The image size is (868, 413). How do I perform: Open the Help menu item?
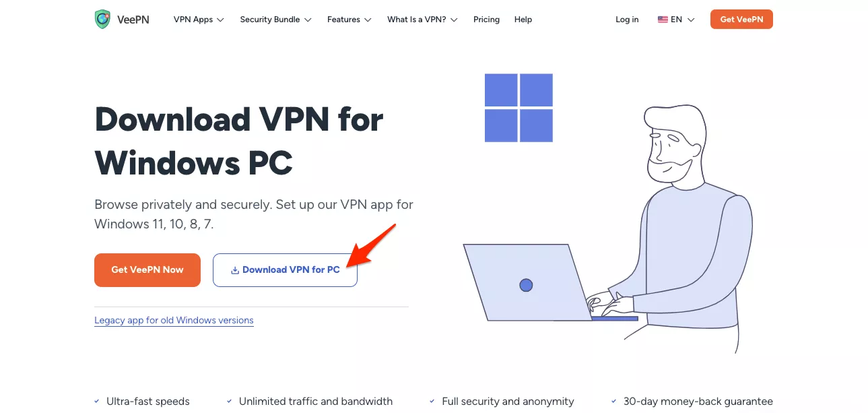523,20
